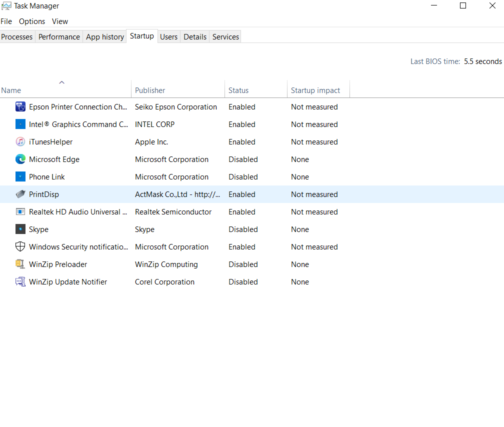Click the Apple Inc. publisher cell
Image resolution: width=504 pixels, height=427 pixels.
tap(151, 142)
